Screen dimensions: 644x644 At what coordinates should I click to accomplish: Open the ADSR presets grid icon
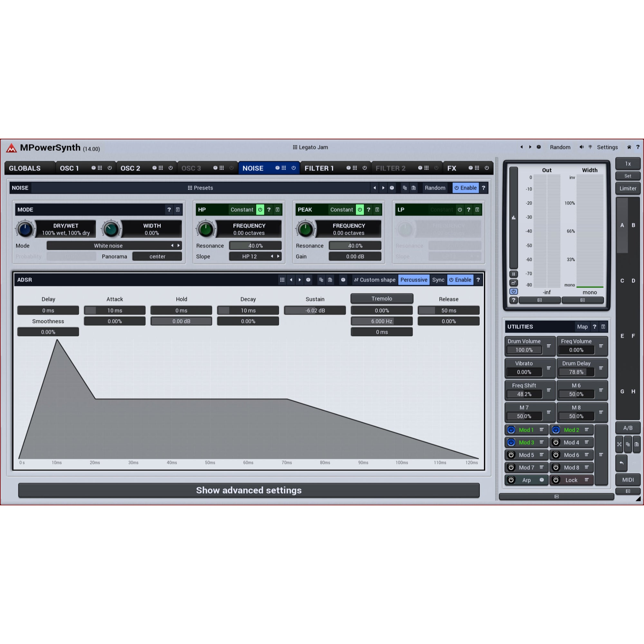pos(282,280)
